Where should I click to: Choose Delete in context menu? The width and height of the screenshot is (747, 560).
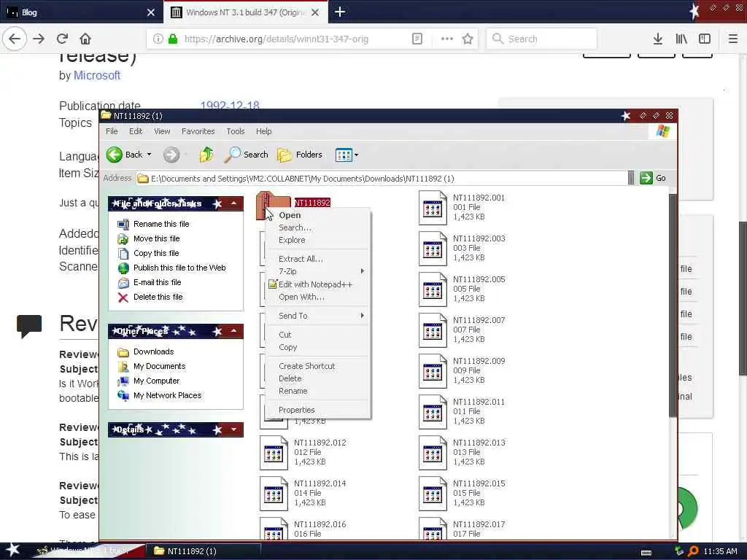[290, 378]
